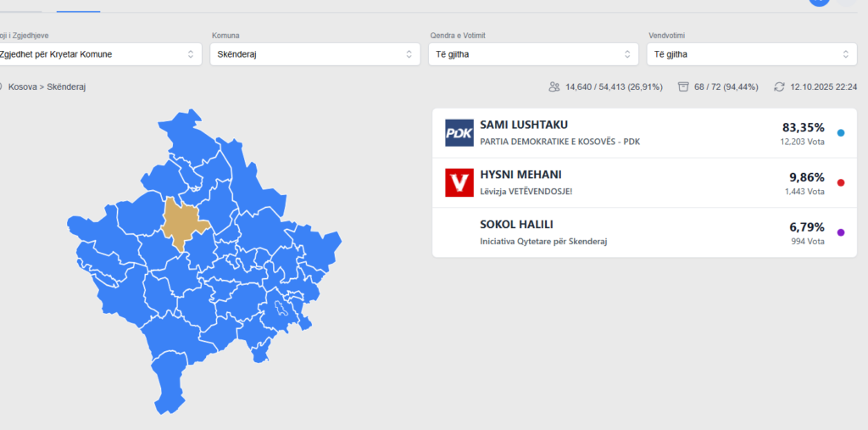Click the red color dot for Vetëvendosje
The width and height of the screenshot is (868, 430).
840,182
